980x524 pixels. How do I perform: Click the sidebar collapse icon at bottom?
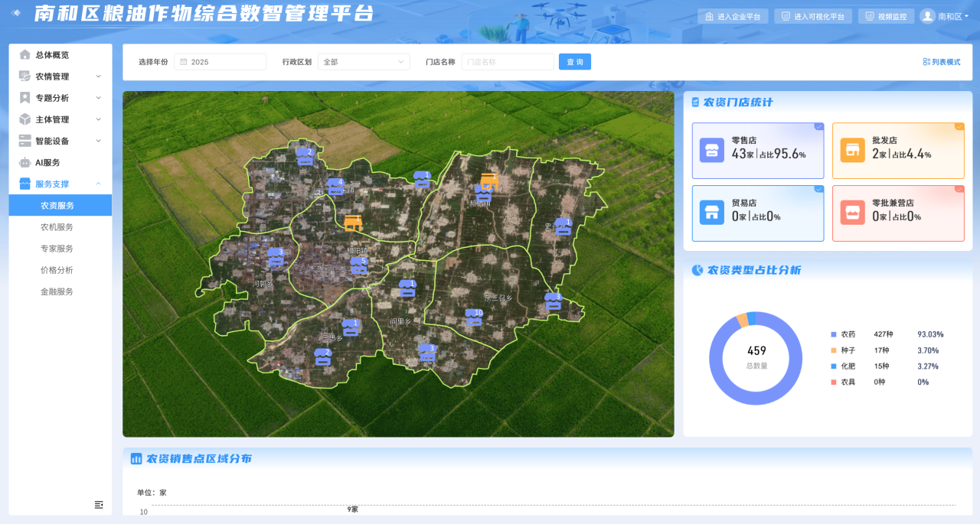coord(99,504)
